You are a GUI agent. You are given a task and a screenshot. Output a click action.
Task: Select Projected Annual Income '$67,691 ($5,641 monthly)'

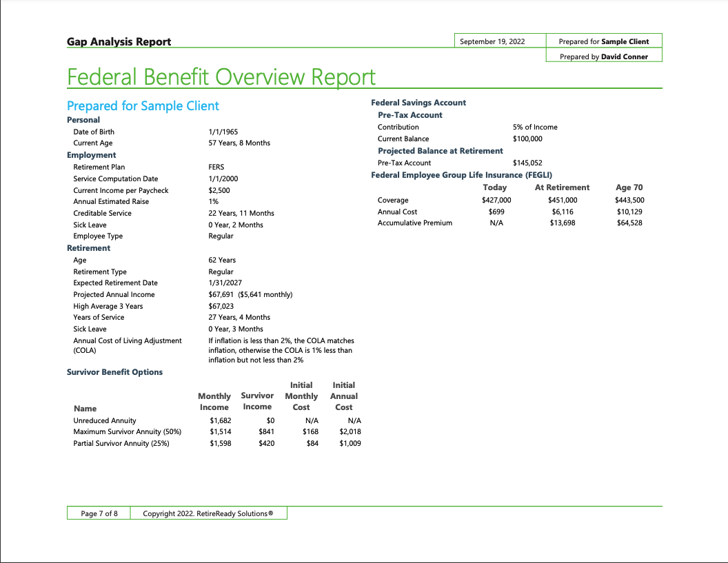[x=250, y=294]
